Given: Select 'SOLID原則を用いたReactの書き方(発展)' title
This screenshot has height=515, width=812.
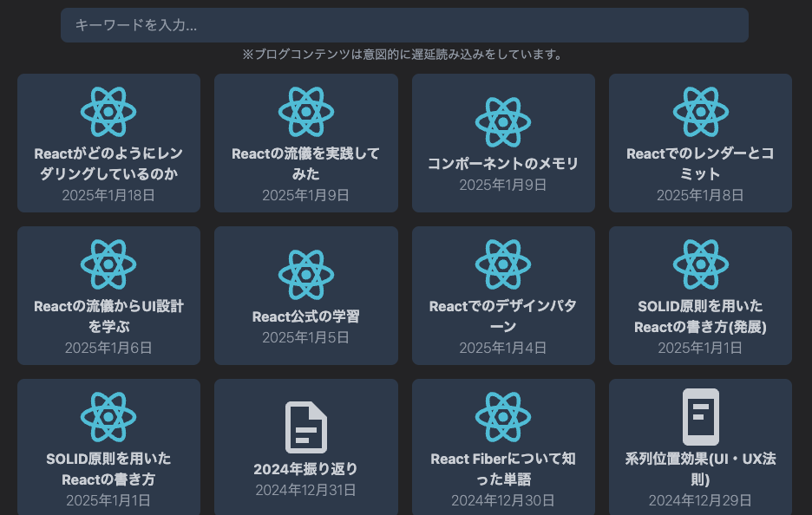Looking at the screenshot, I should 700,316.
